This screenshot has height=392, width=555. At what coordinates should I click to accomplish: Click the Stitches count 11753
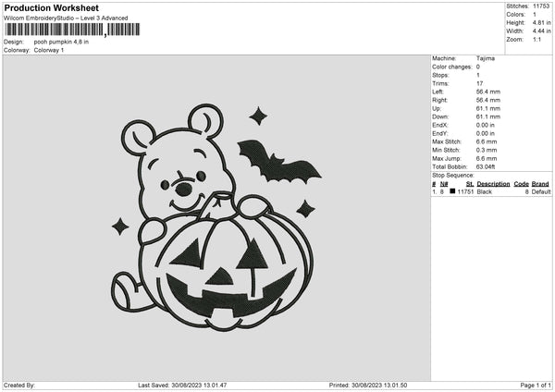pyautogui.click(x=541, y=6)
